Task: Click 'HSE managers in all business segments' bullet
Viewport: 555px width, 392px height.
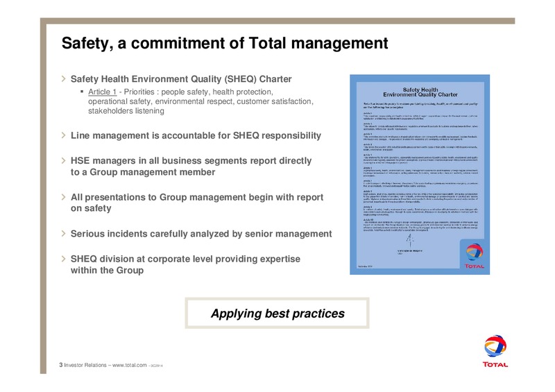Action: (191, 166)
